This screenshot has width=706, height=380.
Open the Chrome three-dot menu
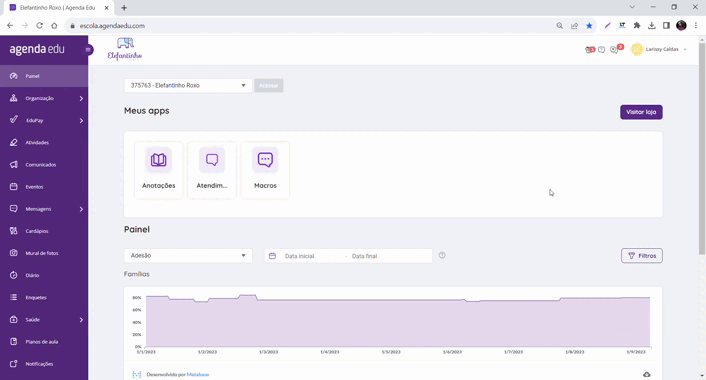pos(696,26)
